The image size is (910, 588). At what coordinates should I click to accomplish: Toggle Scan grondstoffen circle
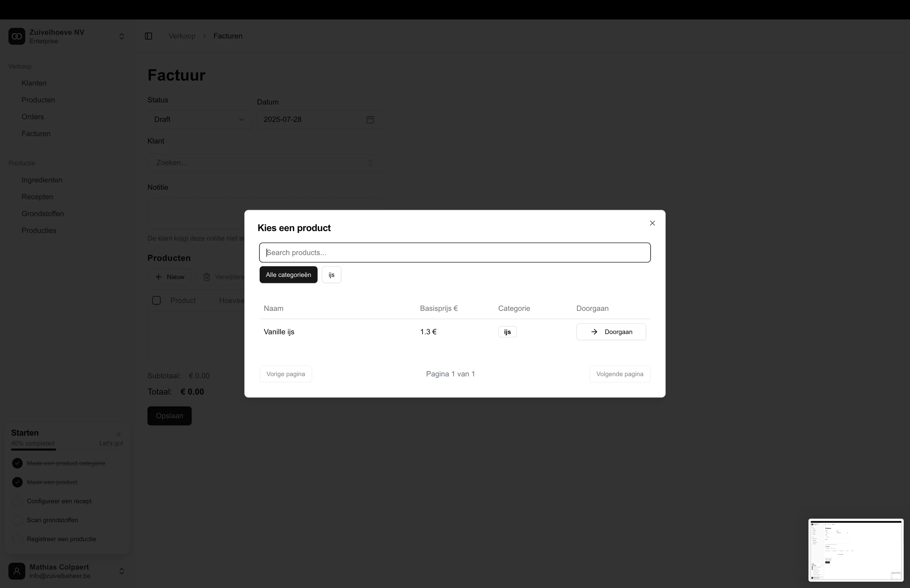[x=17, y=520]
